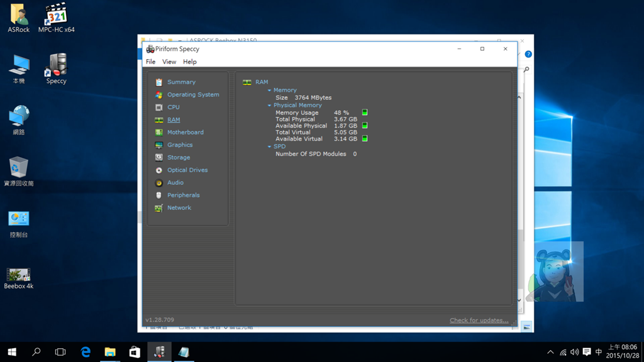Open Microsoft Edge from the taskbar
The width and height of the screenshot is (644, 362).
tap(86, 352)
